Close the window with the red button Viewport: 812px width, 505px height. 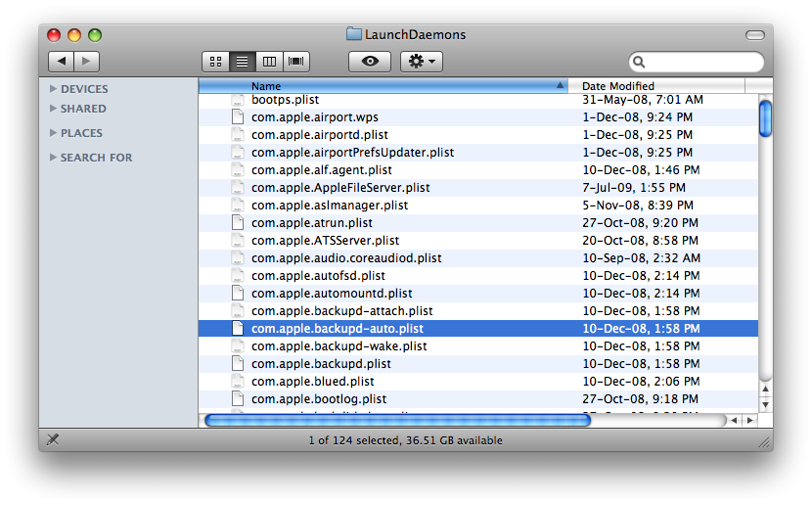(54, 35)
